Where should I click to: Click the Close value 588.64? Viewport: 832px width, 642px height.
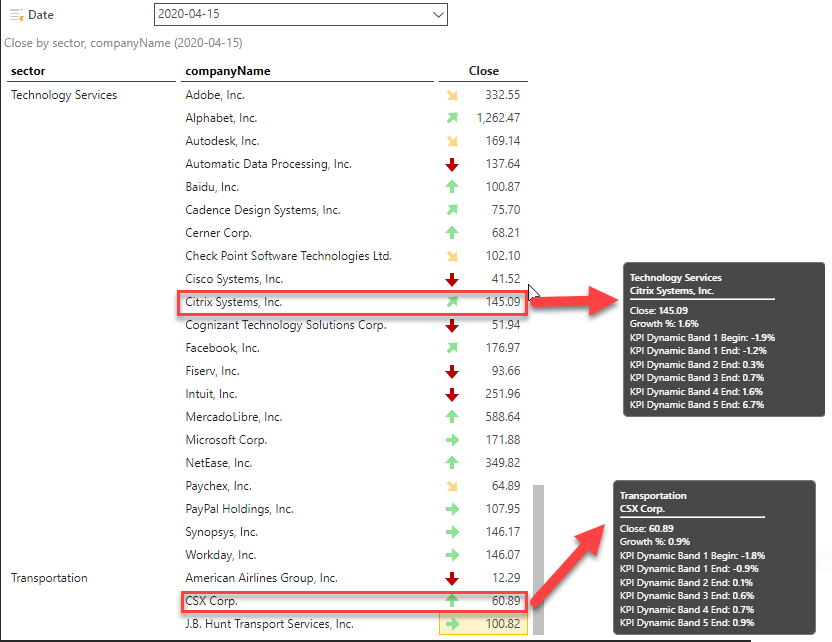[x=502, y=417]
